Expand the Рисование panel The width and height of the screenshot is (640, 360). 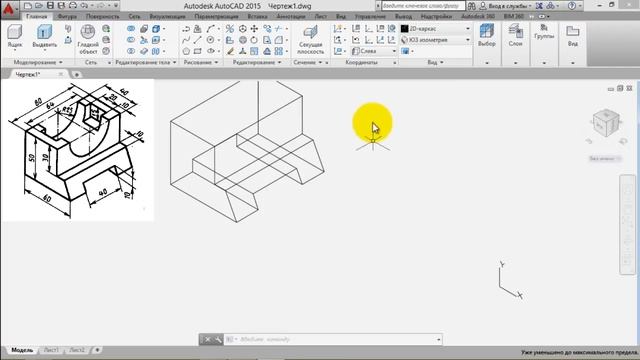pyautogui.click(x=201, y=62)
